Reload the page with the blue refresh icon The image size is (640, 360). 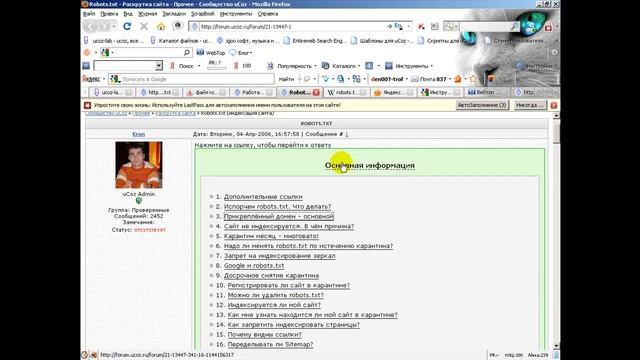pyautogui.click(x=127, y=27)
